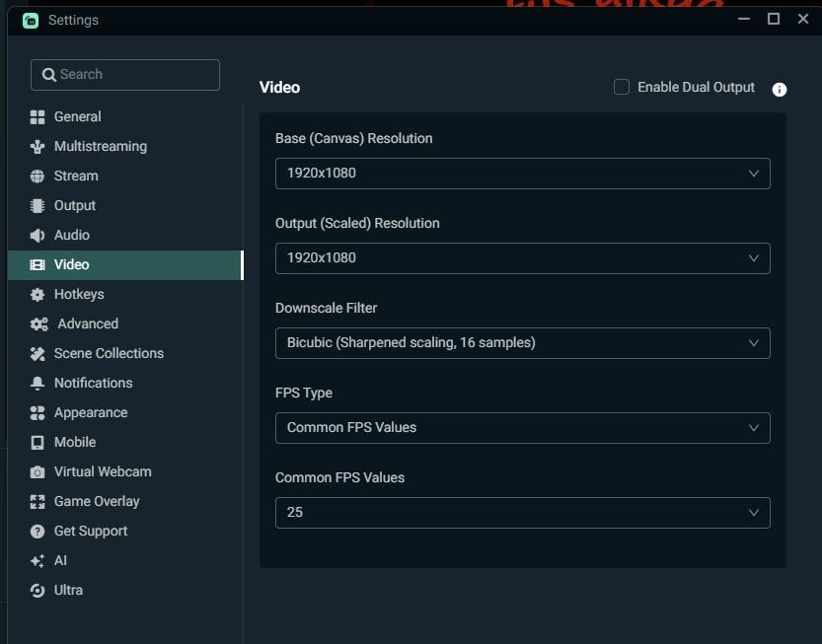
Task: Click the Hotkeys gear icon
Action: tap(37, 294)
